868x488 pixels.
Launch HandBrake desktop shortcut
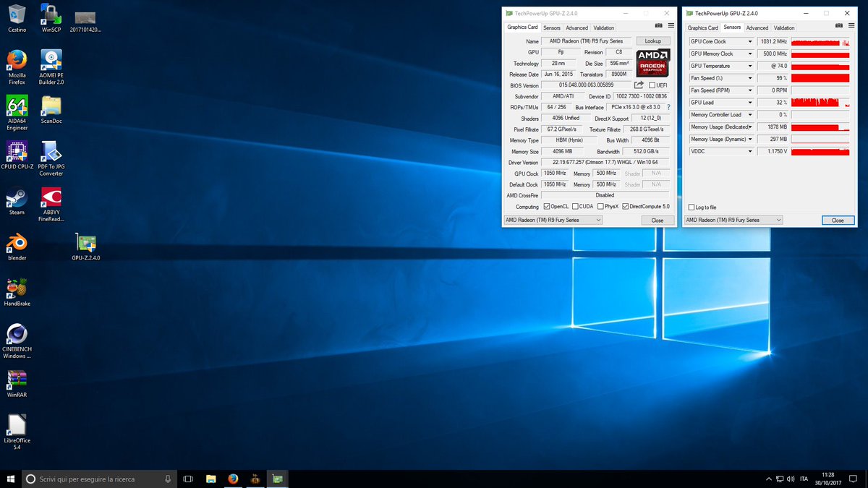pos(17,293)
